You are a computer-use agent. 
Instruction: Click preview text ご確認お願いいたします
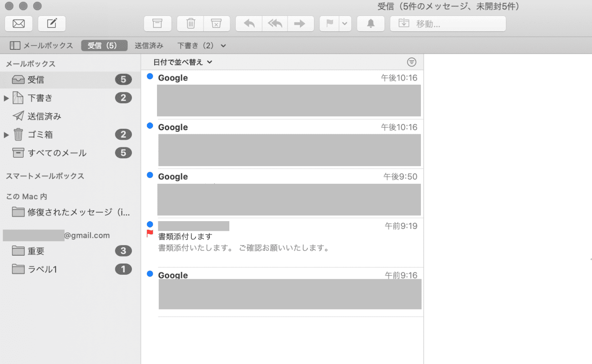click(284, 248)
